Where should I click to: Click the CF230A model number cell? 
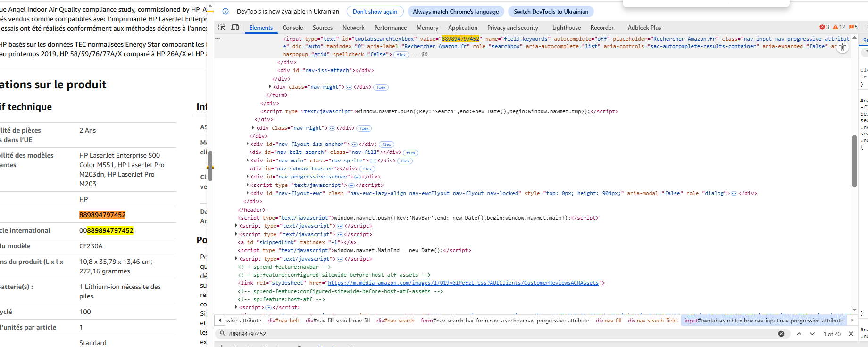pyautogui.click(x=91, y=246)
